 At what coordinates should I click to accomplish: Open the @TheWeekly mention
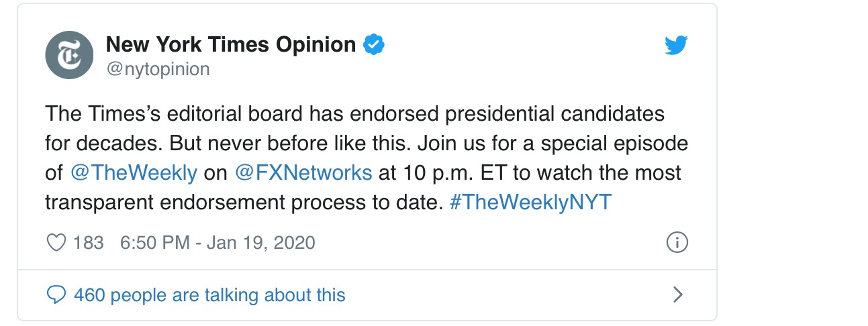(134, 172)
